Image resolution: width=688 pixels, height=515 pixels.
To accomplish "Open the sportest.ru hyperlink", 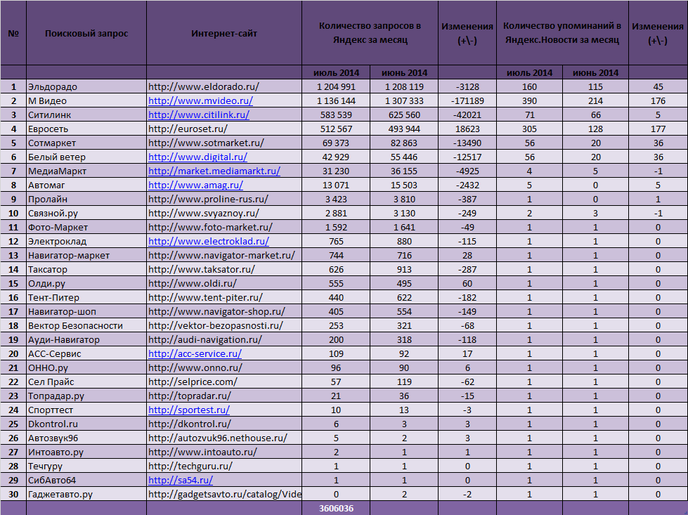I will 189,409.
